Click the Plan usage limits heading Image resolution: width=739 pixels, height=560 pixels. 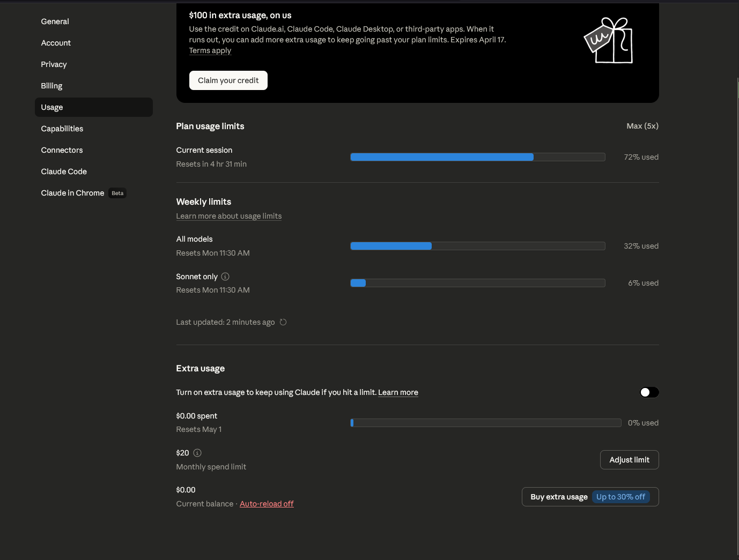[210, 126]
